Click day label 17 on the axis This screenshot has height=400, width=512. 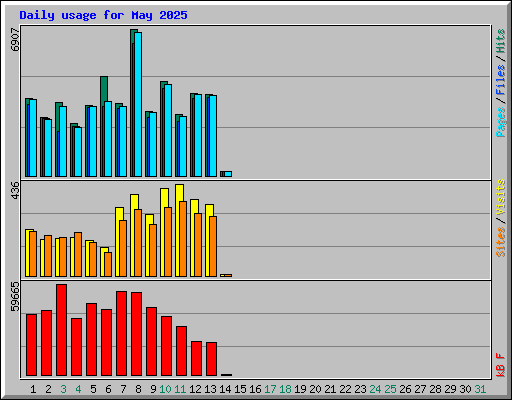pyautogui.click(x=270, y=389)
